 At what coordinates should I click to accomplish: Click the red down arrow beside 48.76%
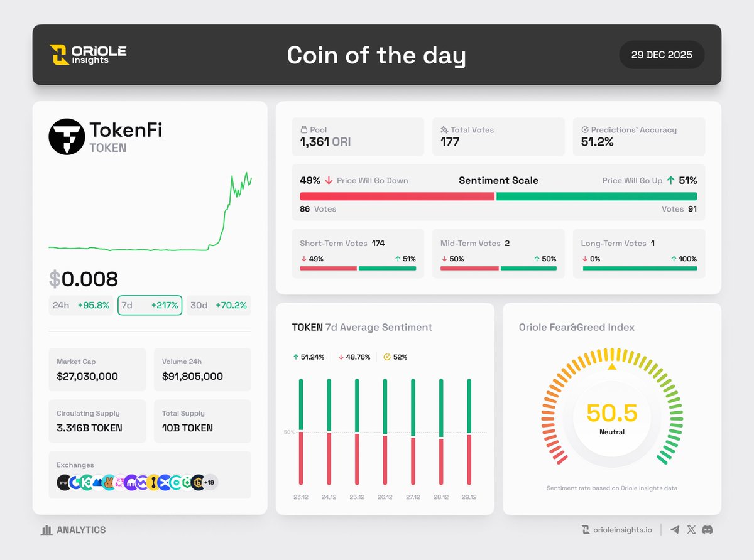pyautogui.click(x=341, y=357)
